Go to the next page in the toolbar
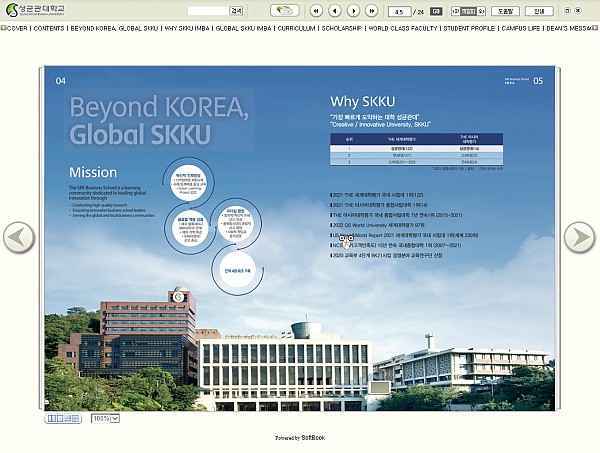The width and height of the screenshot is (600, 453). pos(353,11)
